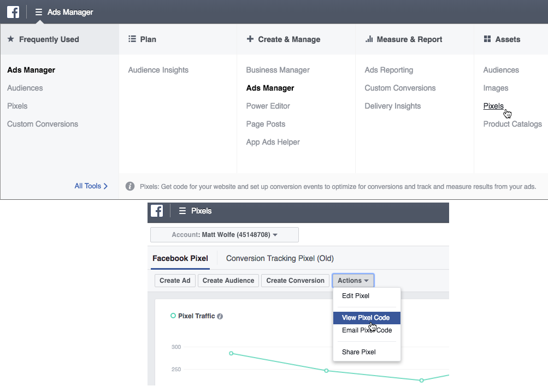548x392 pixels.
Task: Click grid icon beside Assets heading
Action: (487, 39)
